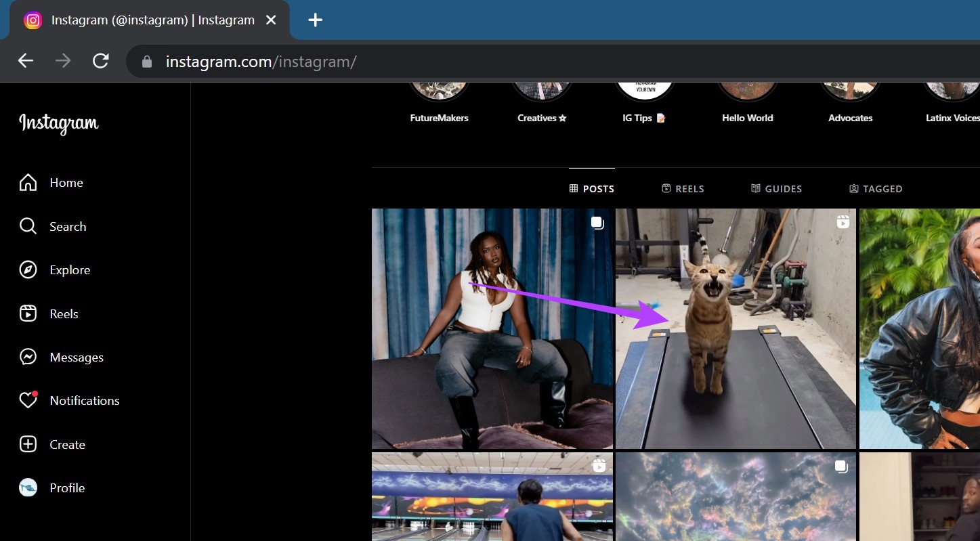980x541 pixels.
Task: Open the Hello World highlight
Action: [748, 102]
